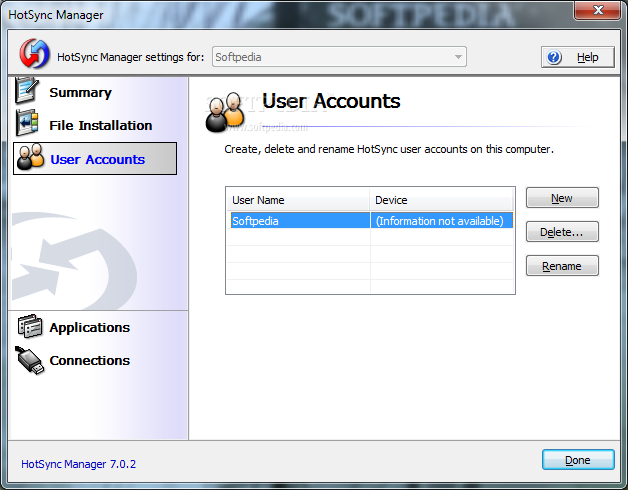Image resolution: width=628 pixels, height=490 pixels.
Task: Click the Connections USB plug icon
Action: coord(30,360)
